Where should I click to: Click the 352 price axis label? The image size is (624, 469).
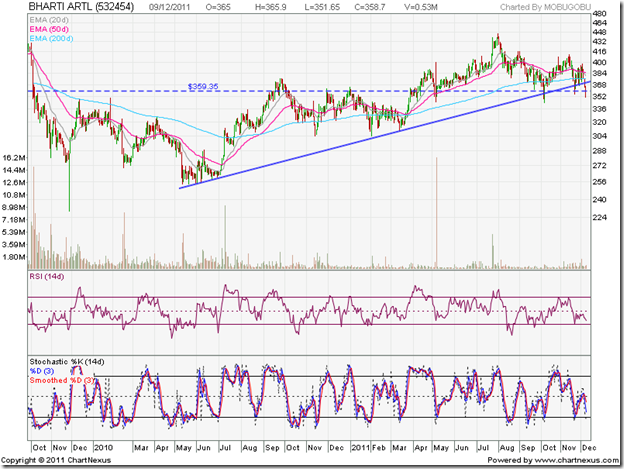[x=599, y=97]
